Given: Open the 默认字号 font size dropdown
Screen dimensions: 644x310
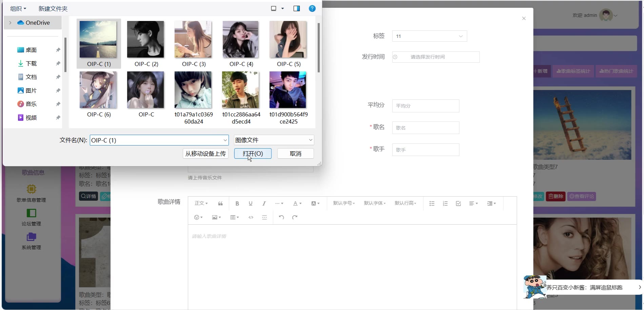Looking at the screenshot, I should 344,203.
